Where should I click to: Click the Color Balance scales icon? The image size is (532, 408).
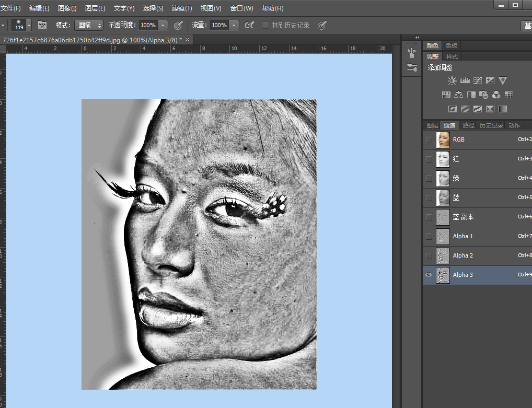(x=458, y=95)
